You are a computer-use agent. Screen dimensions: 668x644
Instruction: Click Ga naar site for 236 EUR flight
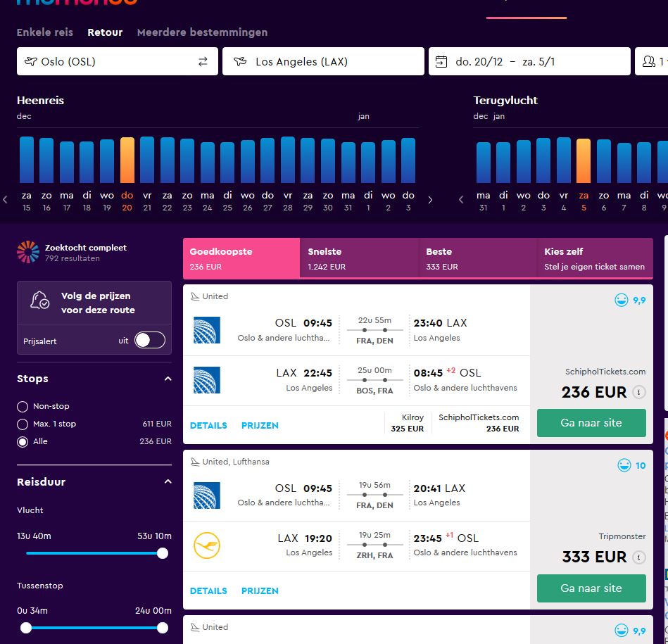[591, 423]
